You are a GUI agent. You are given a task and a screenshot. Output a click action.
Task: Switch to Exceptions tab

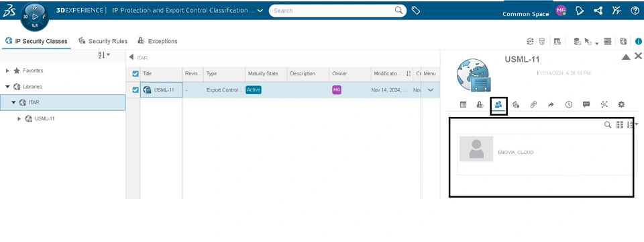tap(158, 41)
